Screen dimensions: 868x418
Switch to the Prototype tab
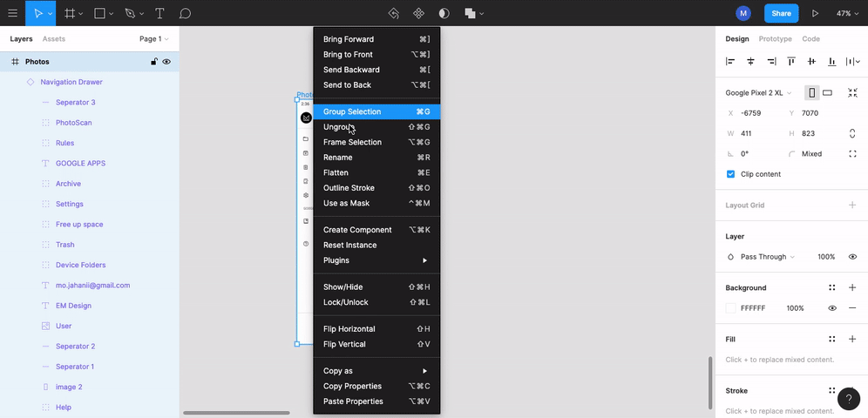pos(775,38)
